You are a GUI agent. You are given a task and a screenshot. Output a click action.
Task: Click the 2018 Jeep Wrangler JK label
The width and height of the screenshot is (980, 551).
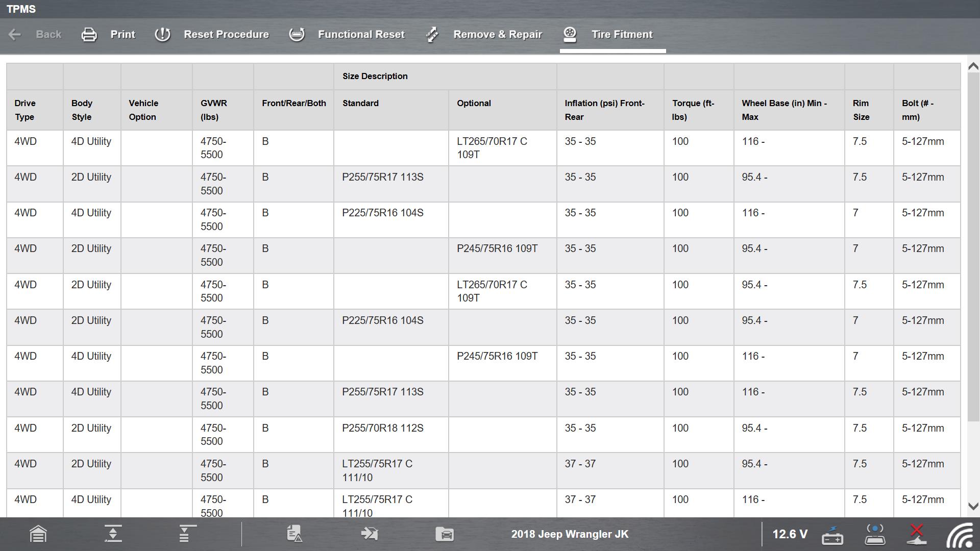click(x=570, y=534)
